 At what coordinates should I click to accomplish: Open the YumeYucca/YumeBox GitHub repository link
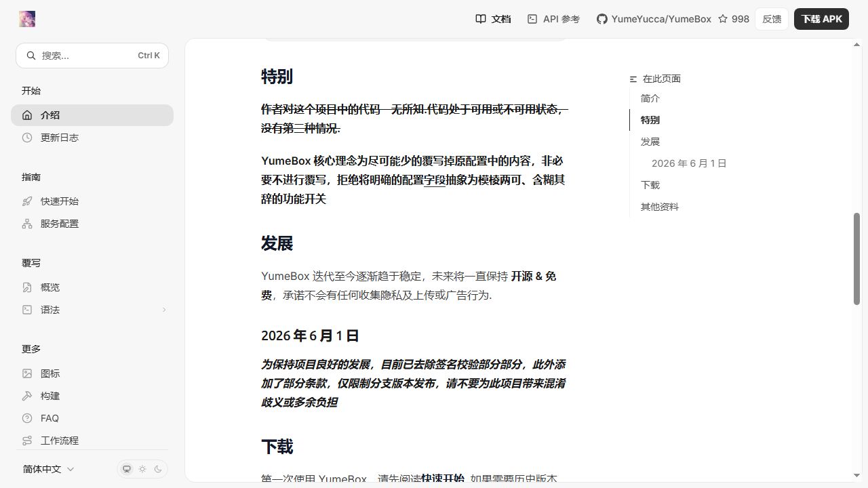click(x=654, y=19)
